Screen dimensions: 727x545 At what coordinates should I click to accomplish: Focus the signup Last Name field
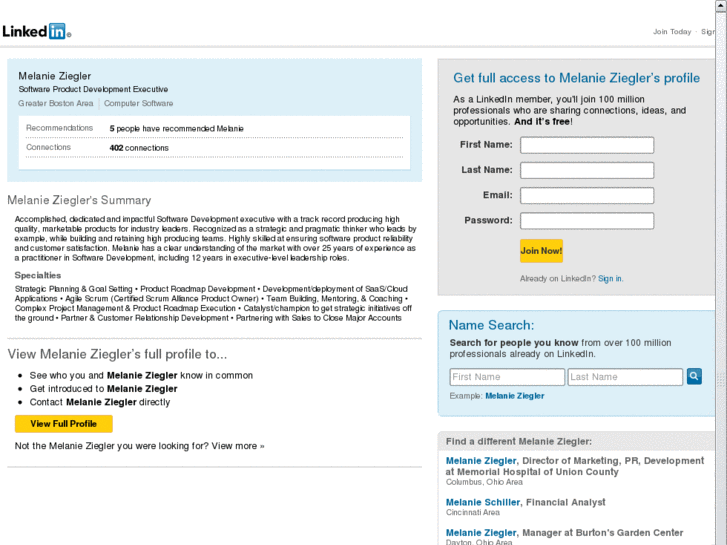[587, 170]
